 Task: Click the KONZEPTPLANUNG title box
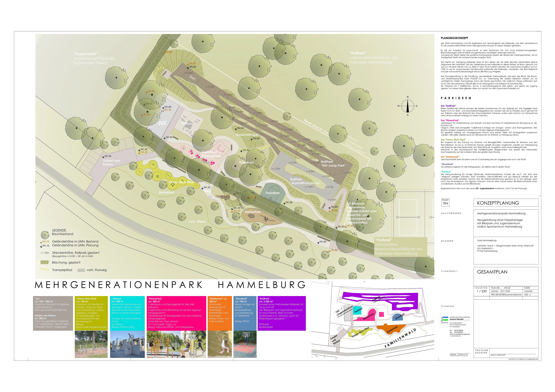pos(506,203)
